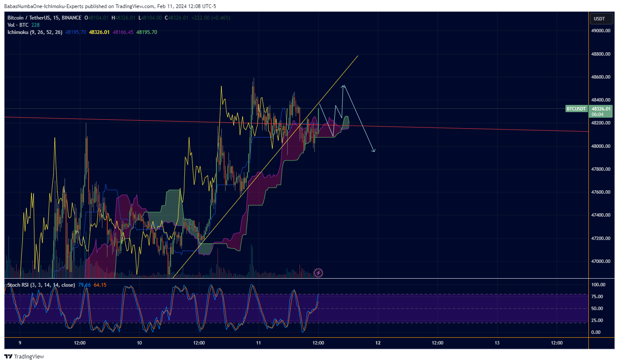The height and width of the screenshot is (364, 619).
Task: Open the USDT currency selector
Action: pyautogui.click(x=601, y=19)
